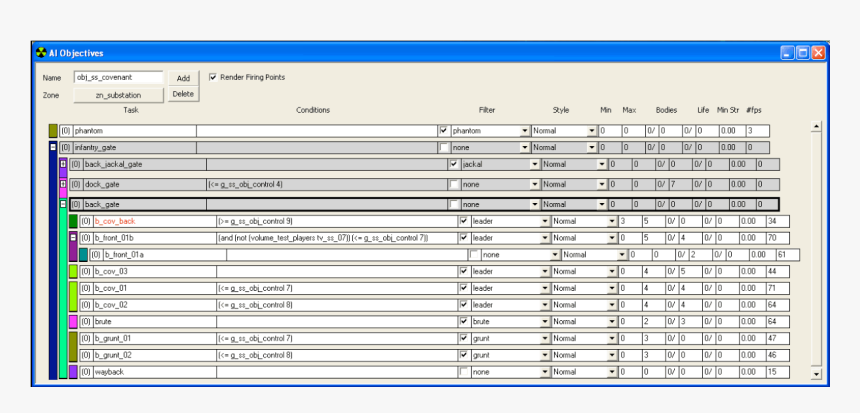Viewport: 860px width, 413px height.
Task: Click the Name field containing obj_ss_covenant
Action: tap(118, 77)
